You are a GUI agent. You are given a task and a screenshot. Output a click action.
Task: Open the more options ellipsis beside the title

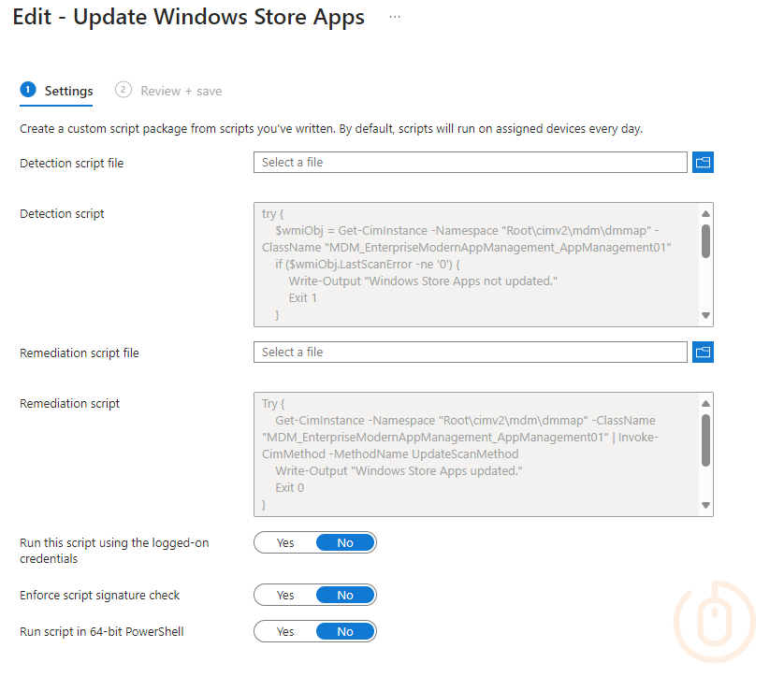(x=395, y=18)
